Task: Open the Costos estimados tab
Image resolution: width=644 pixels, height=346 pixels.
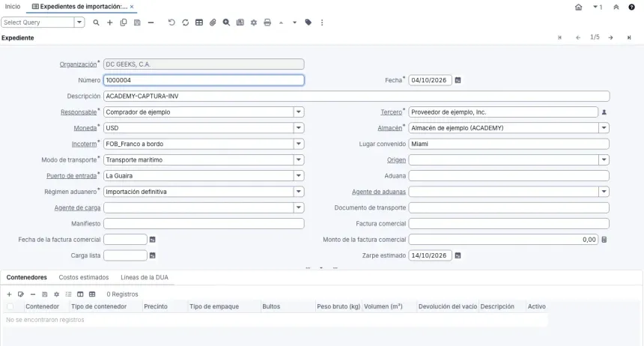Action: click(x=84, y=277)
